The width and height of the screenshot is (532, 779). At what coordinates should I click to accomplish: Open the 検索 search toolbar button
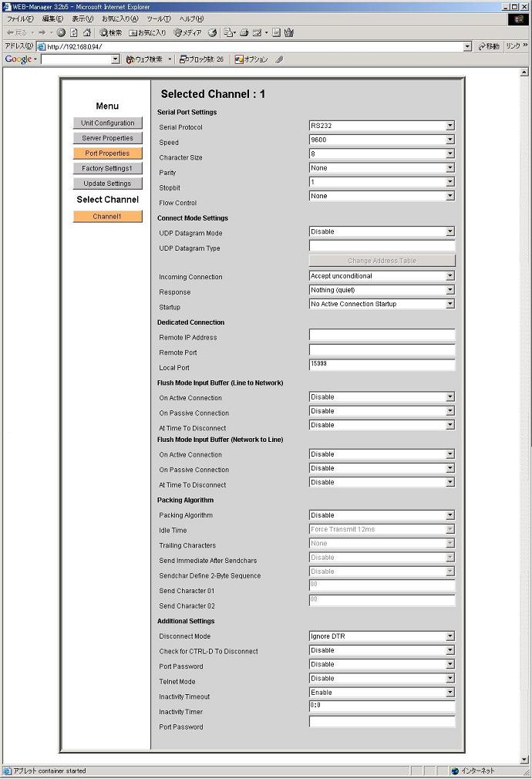(110, 33)
